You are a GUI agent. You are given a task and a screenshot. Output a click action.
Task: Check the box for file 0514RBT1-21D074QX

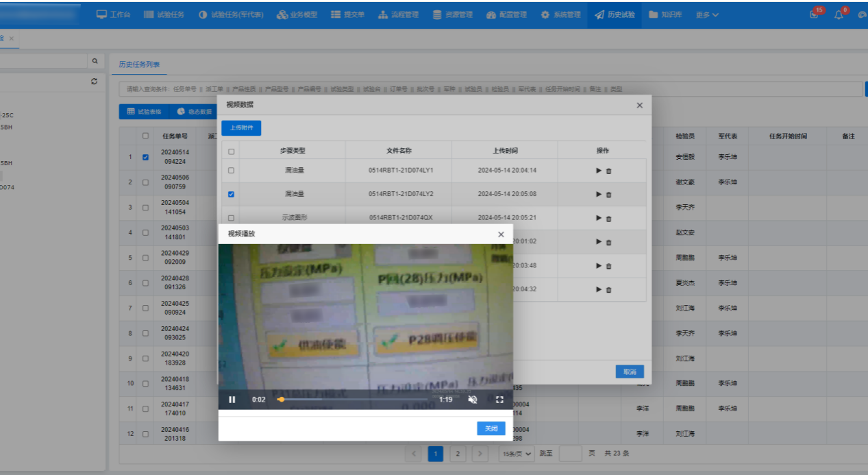[x=231, y=218]
